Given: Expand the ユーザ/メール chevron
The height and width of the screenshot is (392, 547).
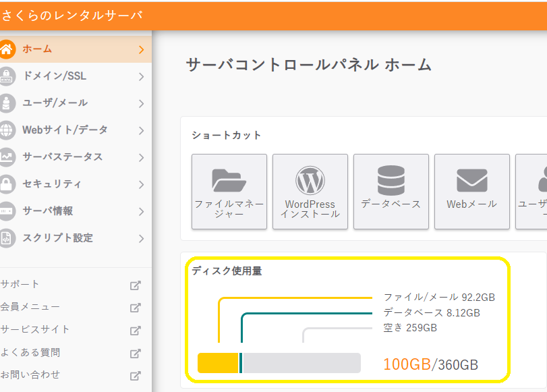Looking at the screenshot, I should click(x=141, y=104).
